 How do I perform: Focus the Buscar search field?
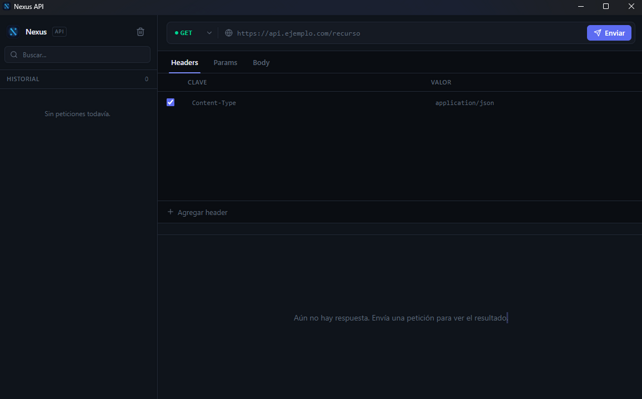[x=77, y=54]
